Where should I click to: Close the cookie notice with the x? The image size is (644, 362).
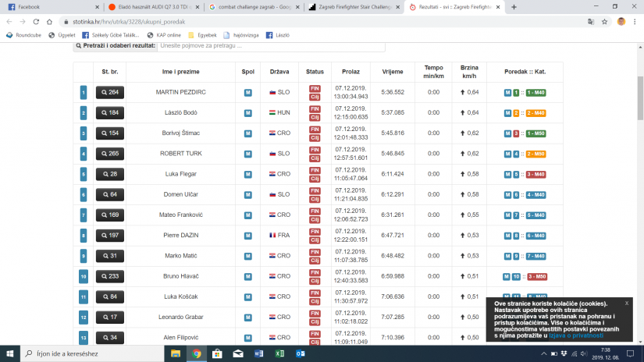tap(626, 303)
